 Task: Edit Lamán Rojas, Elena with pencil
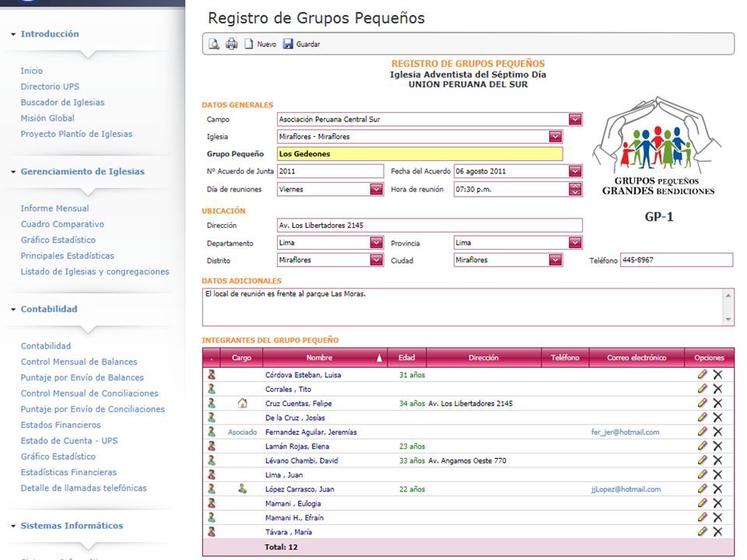[702, 446]
